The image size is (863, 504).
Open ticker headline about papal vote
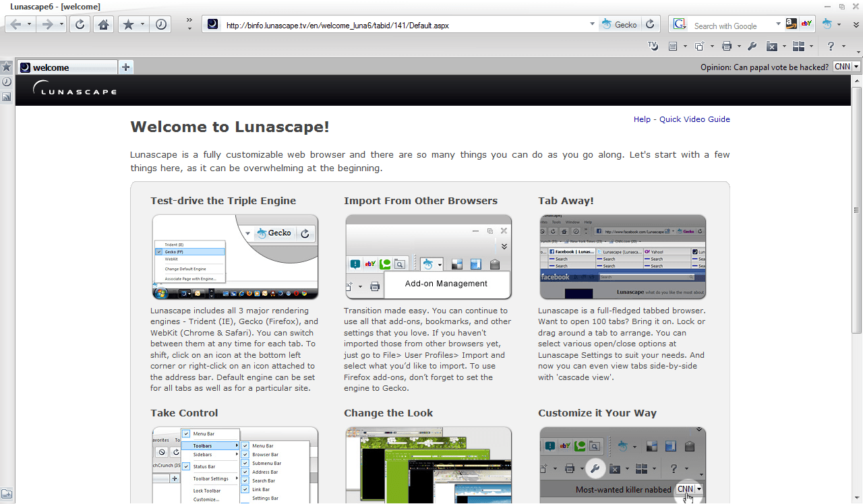point(765,67)
